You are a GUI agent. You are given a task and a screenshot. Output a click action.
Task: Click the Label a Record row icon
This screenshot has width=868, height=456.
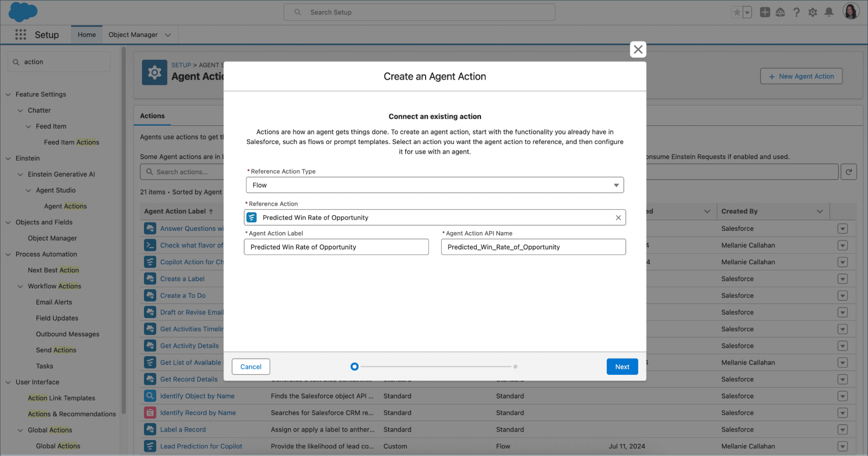[150, 430]
